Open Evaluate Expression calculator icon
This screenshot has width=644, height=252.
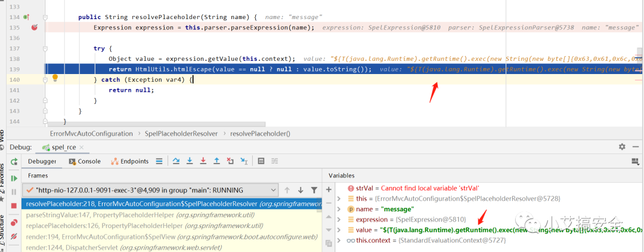coord(261,161)
